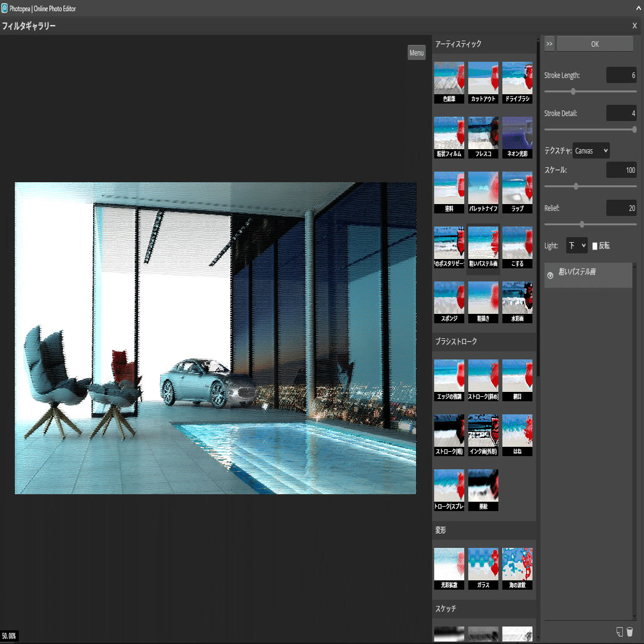The image size is (644, 644).
Task: Collapse the アーティスティック category header
Action: pyautogui.click(x=484, y=44)
